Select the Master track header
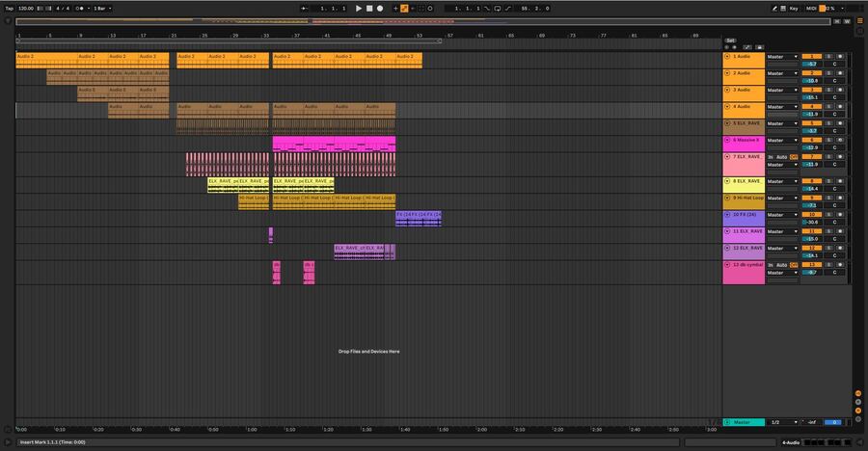The image size is (868, 451). (x=744, y=422)
